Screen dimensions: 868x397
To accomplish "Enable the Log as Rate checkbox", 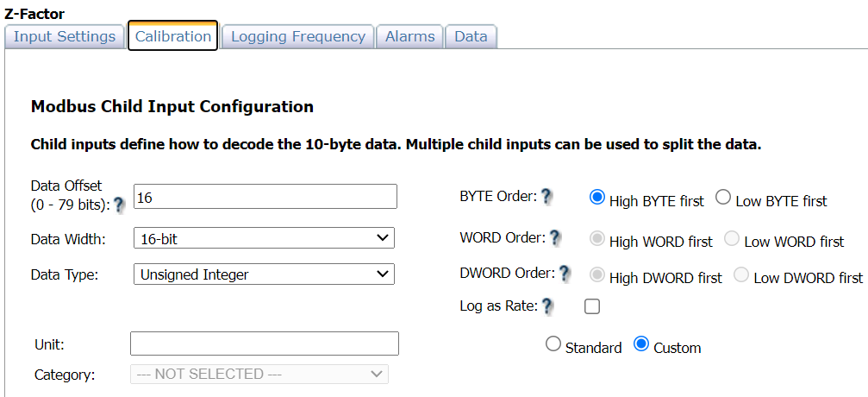I will coord(592,306).
